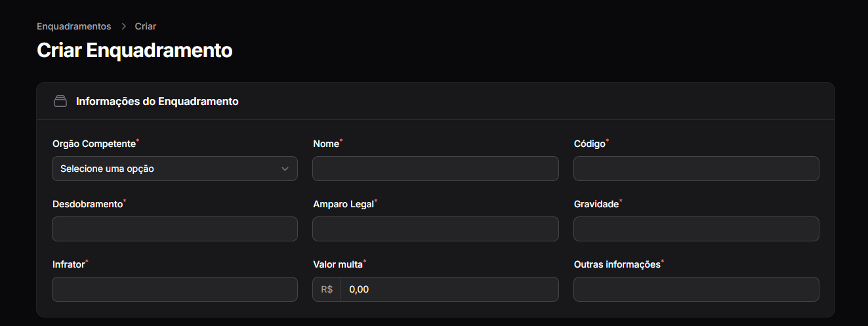Focus the Nome text field
This screenshot has width=868, height=326.
pos(435,169)
